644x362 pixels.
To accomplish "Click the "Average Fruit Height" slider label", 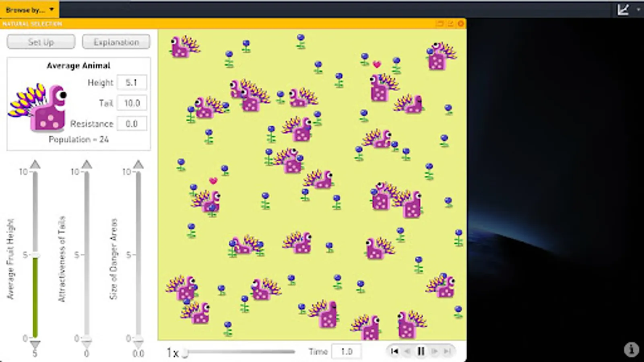I will point(11,259).
